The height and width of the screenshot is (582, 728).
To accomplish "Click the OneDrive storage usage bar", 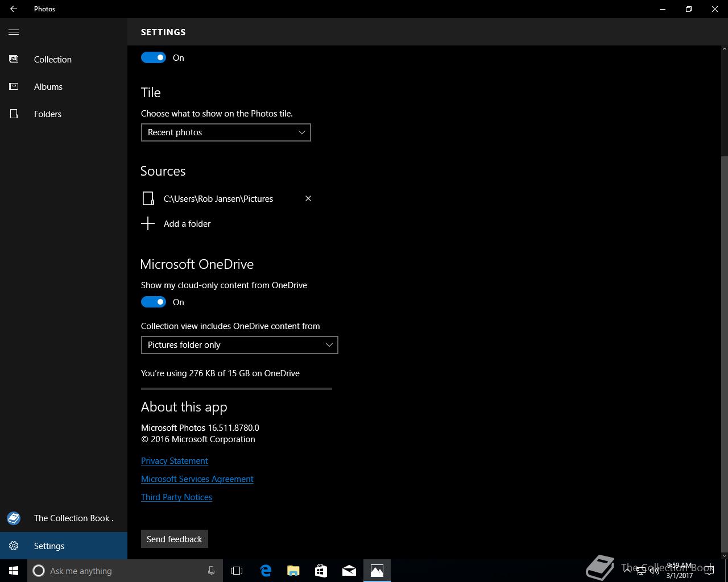I will 237,389.
